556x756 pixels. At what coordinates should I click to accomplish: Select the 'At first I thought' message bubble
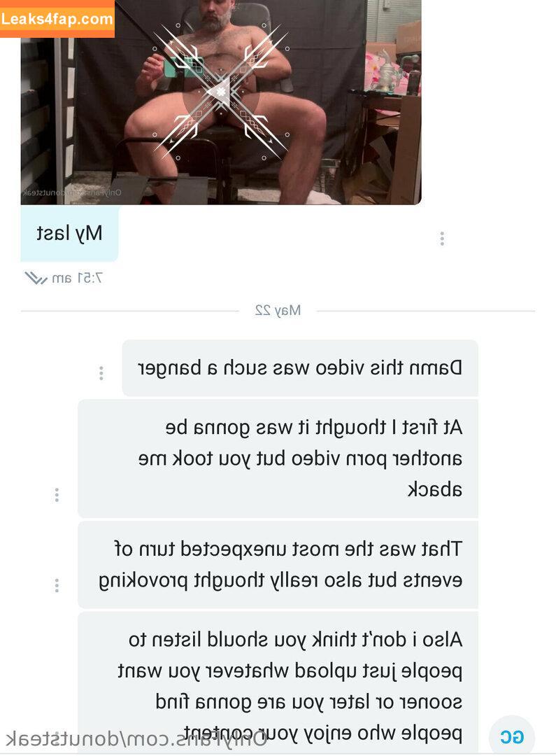click(x=278, y=458)
